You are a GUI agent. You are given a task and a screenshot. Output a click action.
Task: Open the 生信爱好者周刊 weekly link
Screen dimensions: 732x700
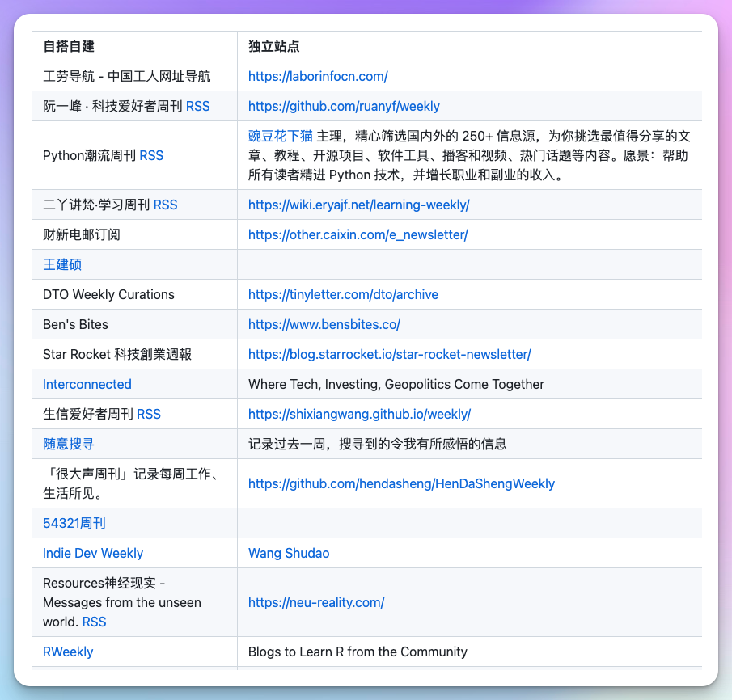click(x=360, y=414)
